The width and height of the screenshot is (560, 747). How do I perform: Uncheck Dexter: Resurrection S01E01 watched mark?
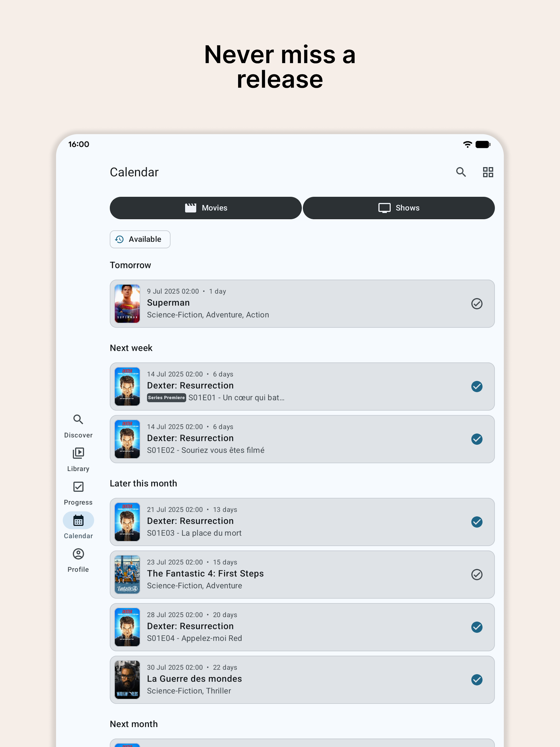tap(477, 387)
